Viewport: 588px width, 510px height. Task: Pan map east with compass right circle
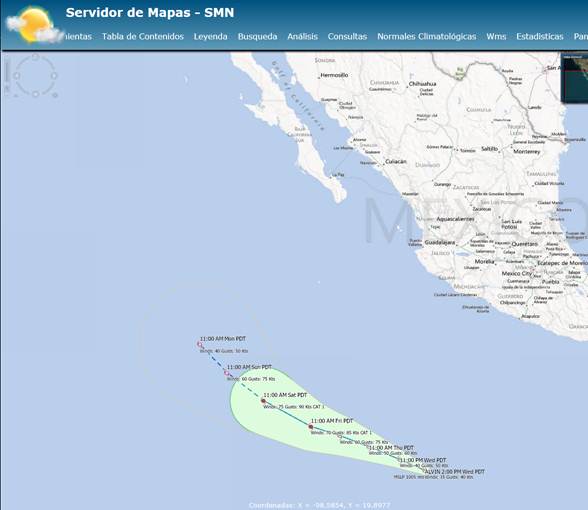[x=54, y=76]
